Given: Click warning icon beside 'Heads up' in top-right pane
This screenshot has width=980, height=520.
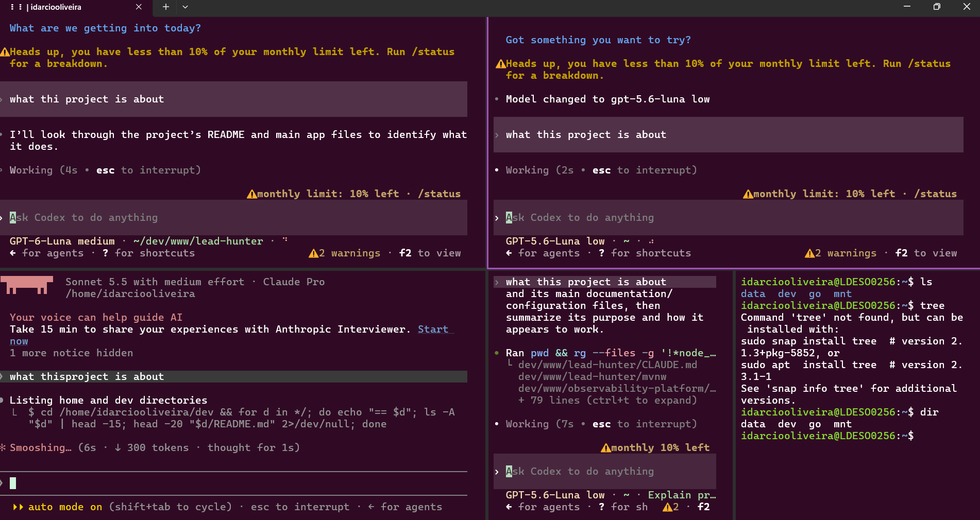Looking at the screenshot, I should pos(500,64).
